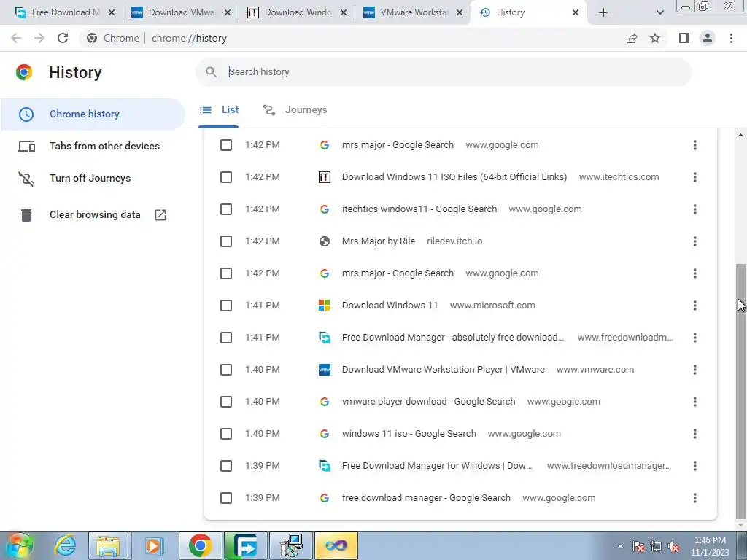Viewport: 747px width, 560px height.
Task: Open more actions for vmware player download search
Action: (x=695, y=402)
